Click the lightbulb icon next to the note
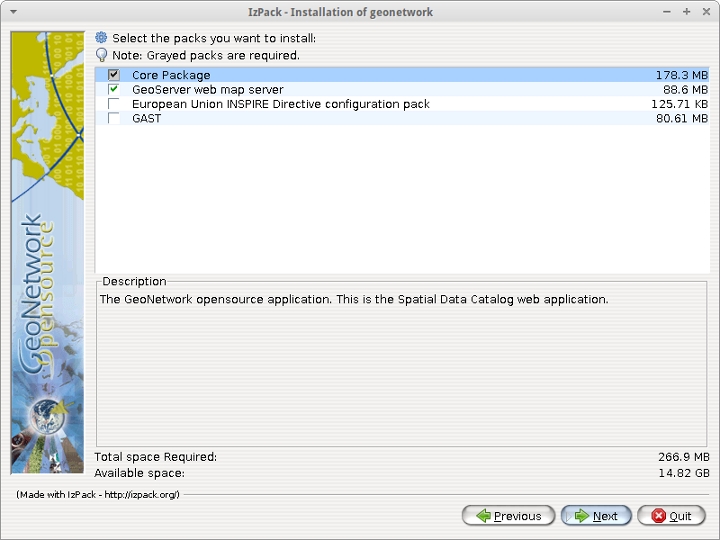 (x=101, y=55)
